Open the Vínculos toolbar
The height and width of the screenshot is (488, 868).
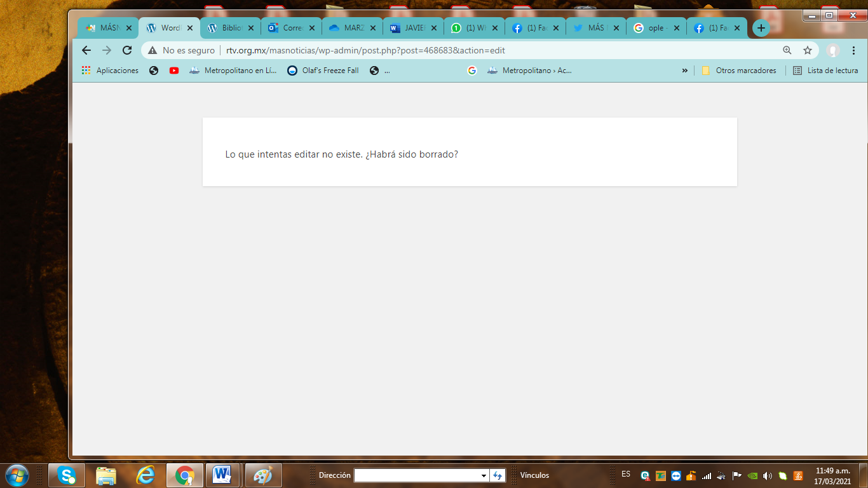[x=534, y=475]
